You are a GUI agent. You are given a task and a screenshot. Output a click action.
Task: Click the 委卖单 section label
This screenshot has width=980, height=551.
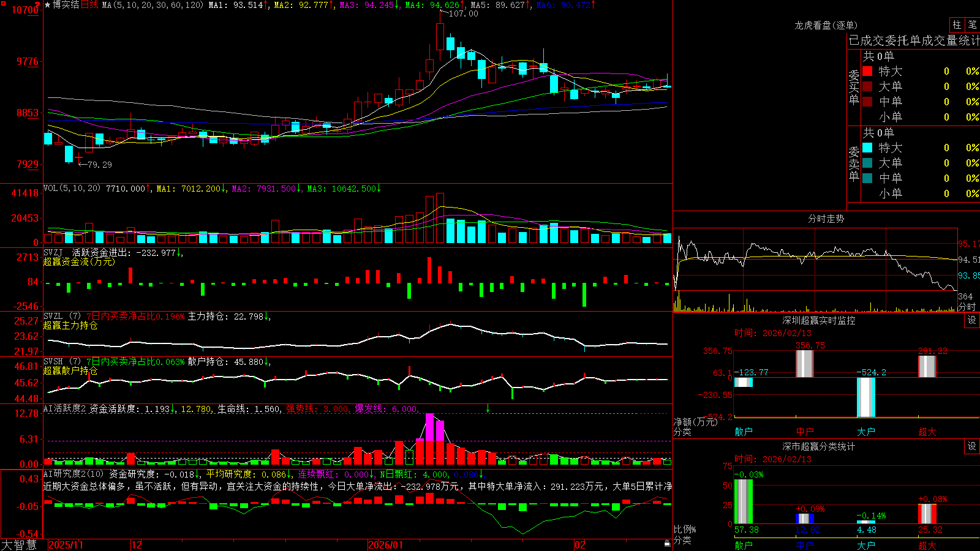coord(854,163)
